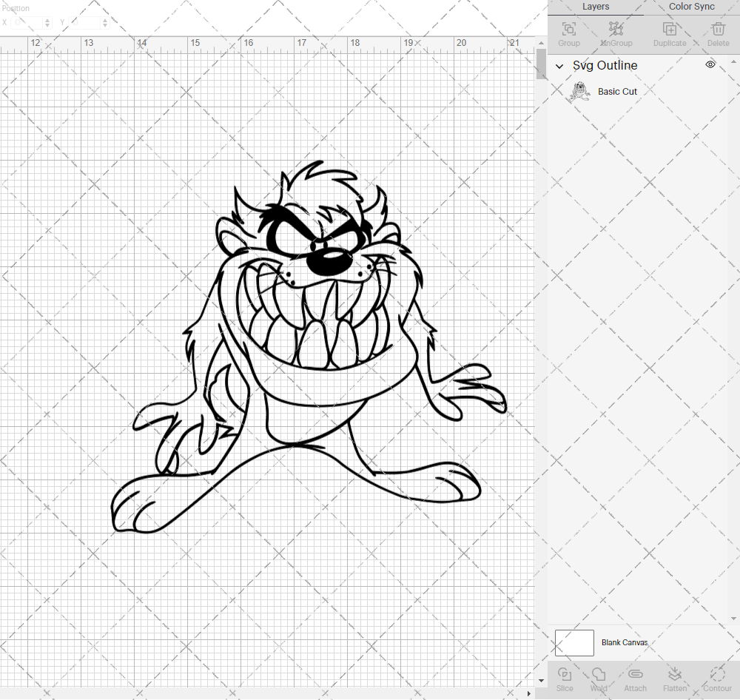Click the vertical canvas scrollbar

point(539,65)
